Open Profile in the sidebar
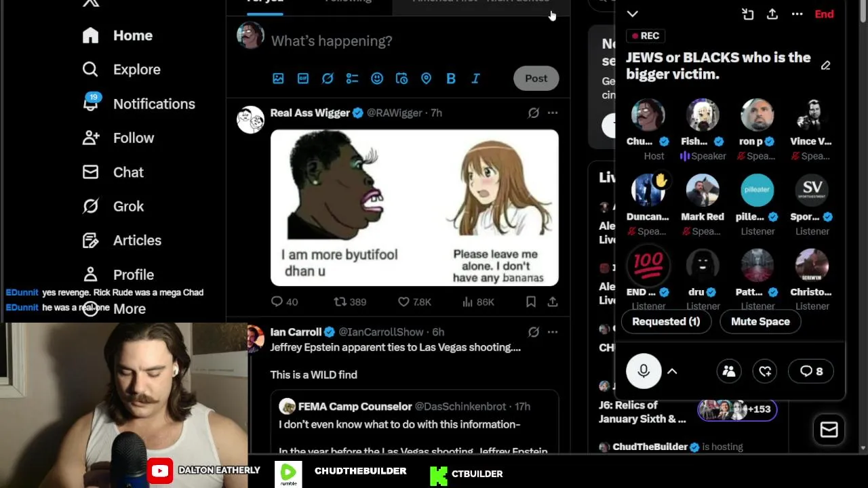 118,274
